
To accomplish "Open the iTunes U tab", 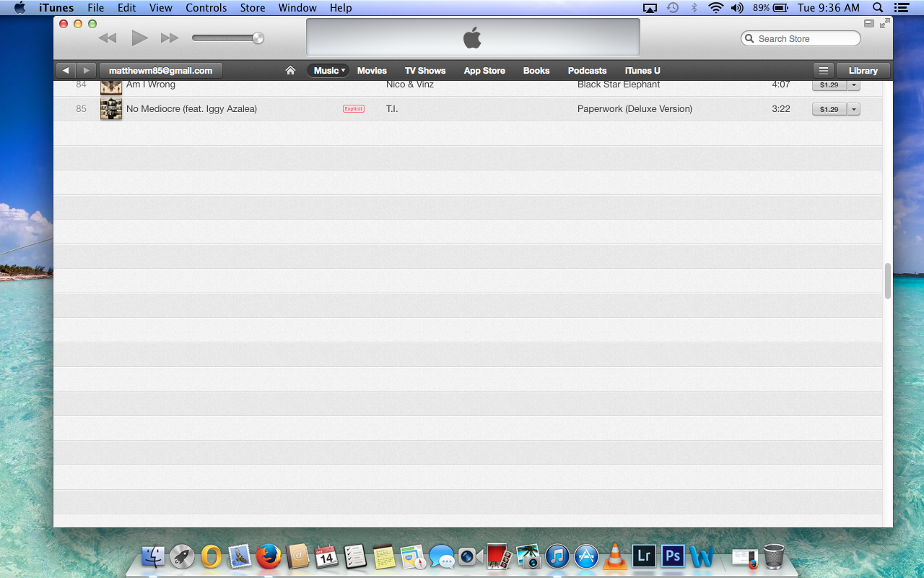I will (642, 71).
